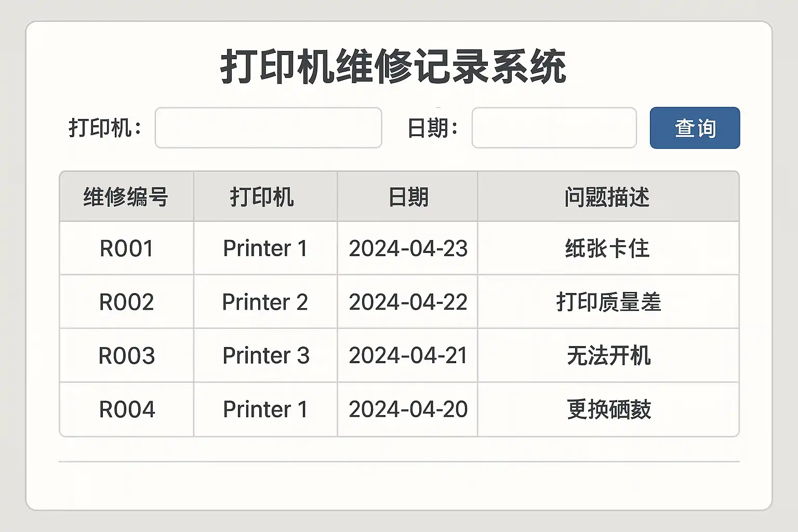The height and width of the screenshot is (532, 798).
Task: Click the 纸张卡住 problem description
Action: point(607,248)
